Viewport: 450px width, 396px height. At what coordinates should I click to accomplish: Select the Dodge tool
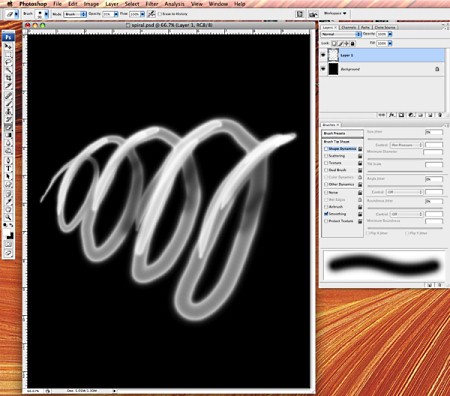coord(8,152)
